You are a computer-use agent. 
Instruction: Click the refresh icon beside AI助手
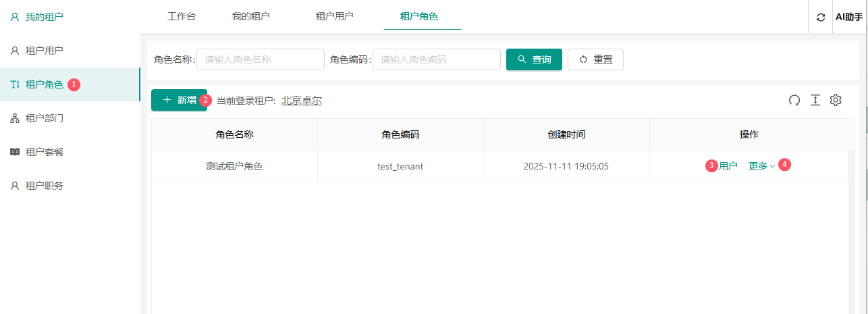tap(821, 18)
